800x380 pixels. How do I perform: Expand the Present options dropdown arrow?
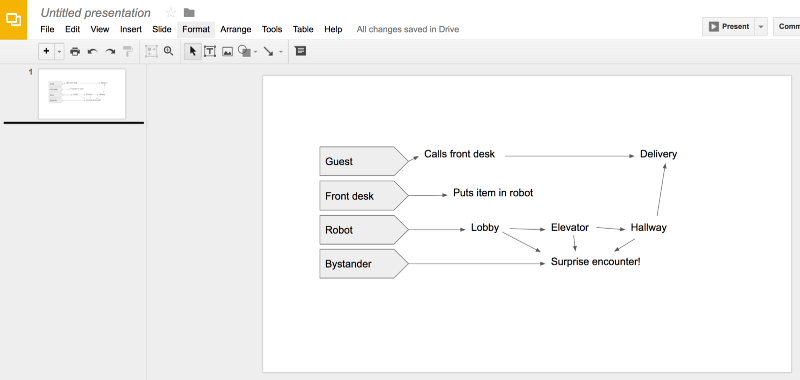point(761,27)
